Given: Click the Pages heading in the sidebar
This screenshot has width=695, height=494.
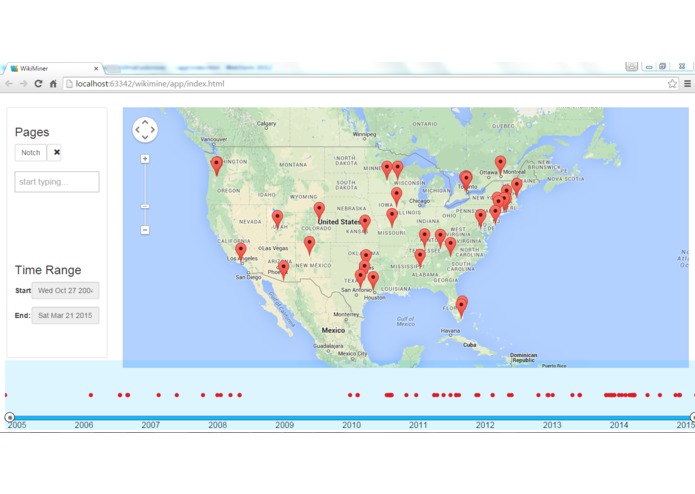Looking at the screenshot, I should (x=32, y=132).
